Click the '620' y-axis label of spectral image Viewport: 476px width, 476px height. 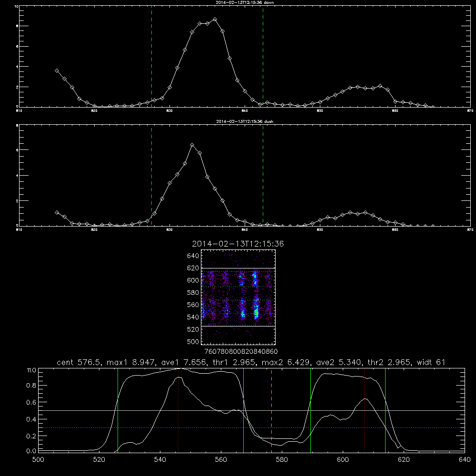pyautogui.click(x=193, y=268)
